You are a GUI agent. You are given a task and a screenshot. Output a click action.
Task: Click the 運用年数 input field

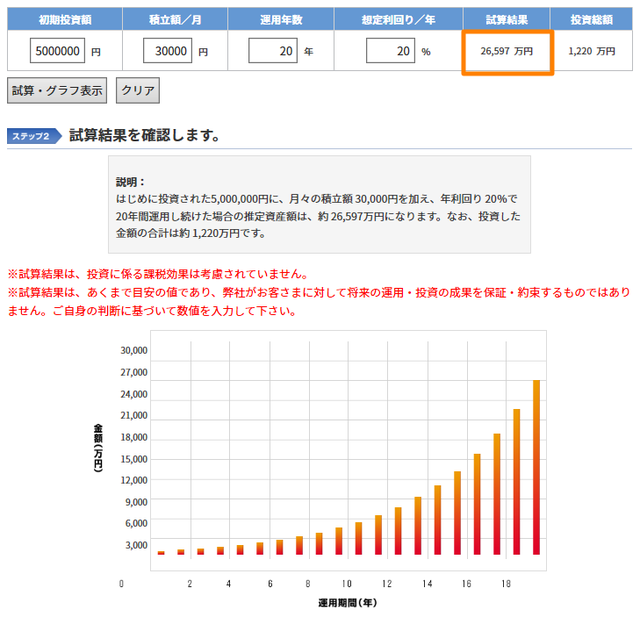(273, 51)
